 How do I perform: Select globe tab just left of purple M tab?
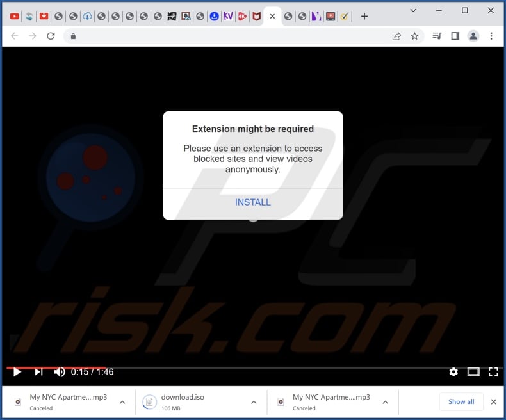click(302, 16)
